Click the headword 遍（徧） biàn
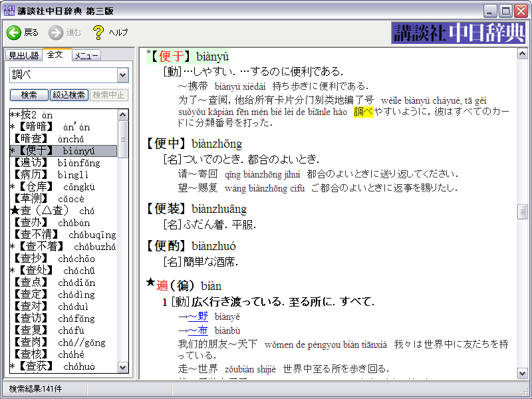The width and height of the screenshot is (532, 399). pyautogui.click(x=184, y=285)
